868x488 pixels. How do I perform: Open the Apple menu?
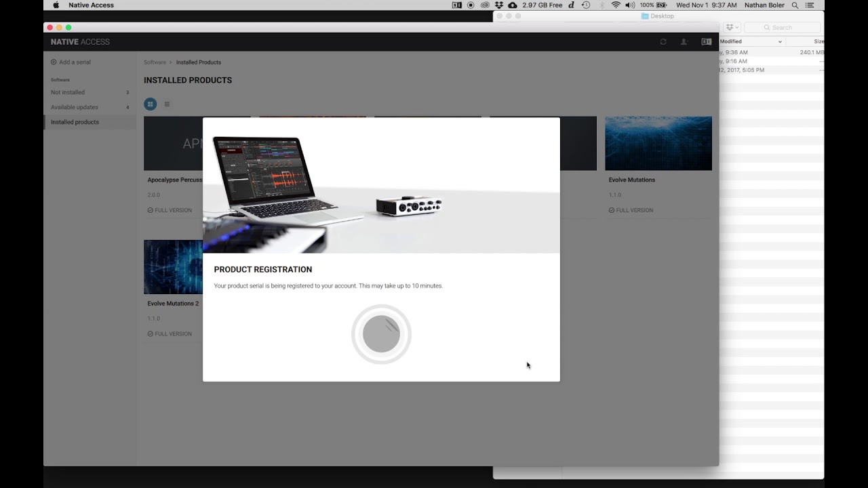[56, 5]
